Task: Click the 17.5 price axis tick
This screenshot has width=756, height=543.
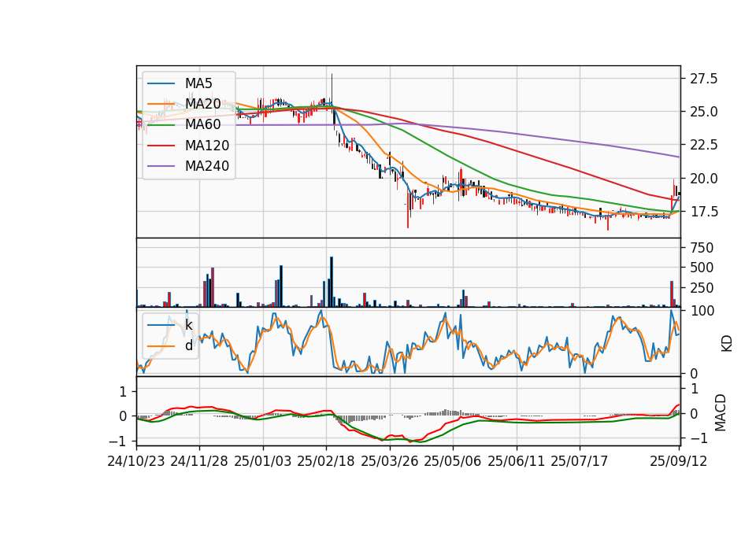Action: pos(703,212)
